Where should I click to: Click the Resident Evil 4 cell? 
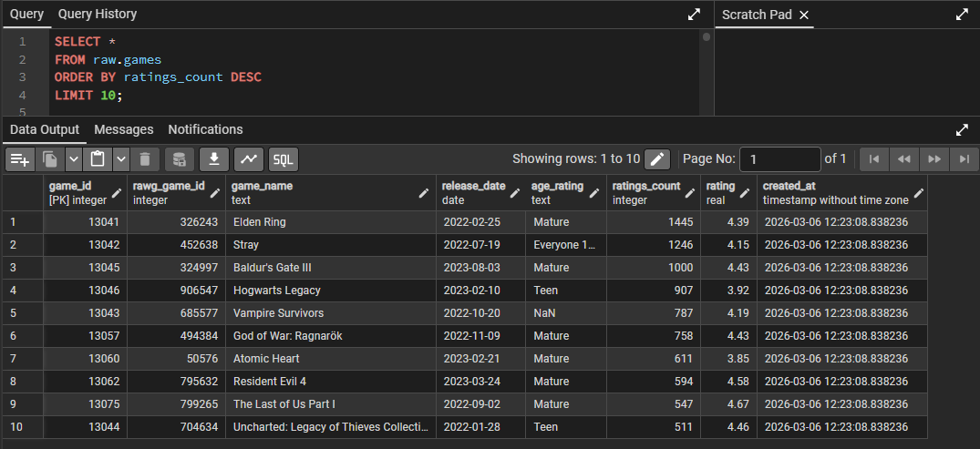click(x=331, y=382)
